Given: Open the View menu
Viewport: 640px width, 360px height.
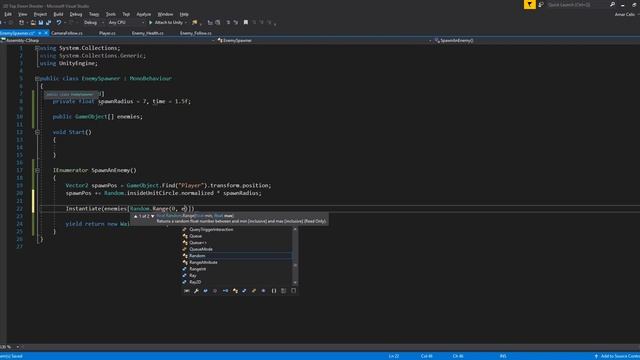Looking at the screenshot, I should pos(22,14).
